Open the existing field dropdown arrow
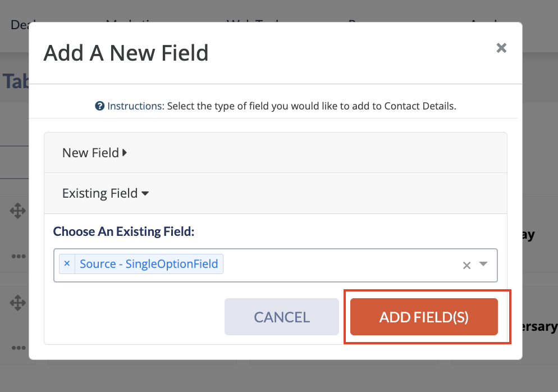 [483, 264]
